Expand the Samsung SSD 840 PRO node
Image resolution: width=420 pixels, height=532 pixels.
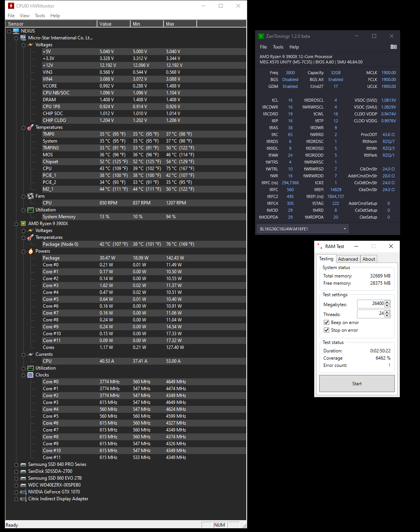click(16, 465)
